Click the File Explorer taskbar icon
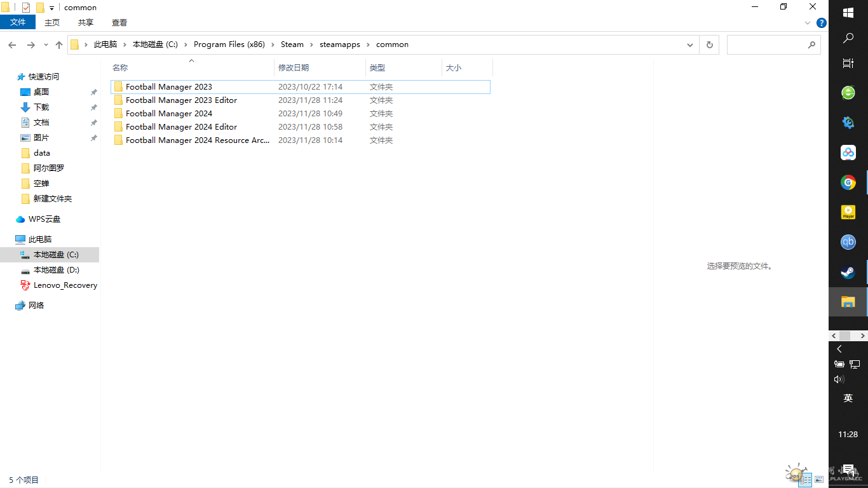This screenshot has width=868, height=488. [848, 302]
